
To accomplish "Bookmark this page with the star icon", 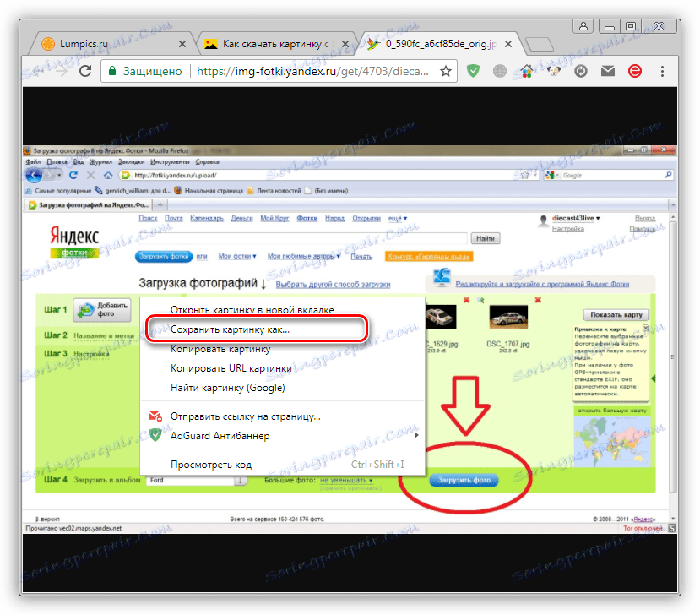I will pos(446,71).
